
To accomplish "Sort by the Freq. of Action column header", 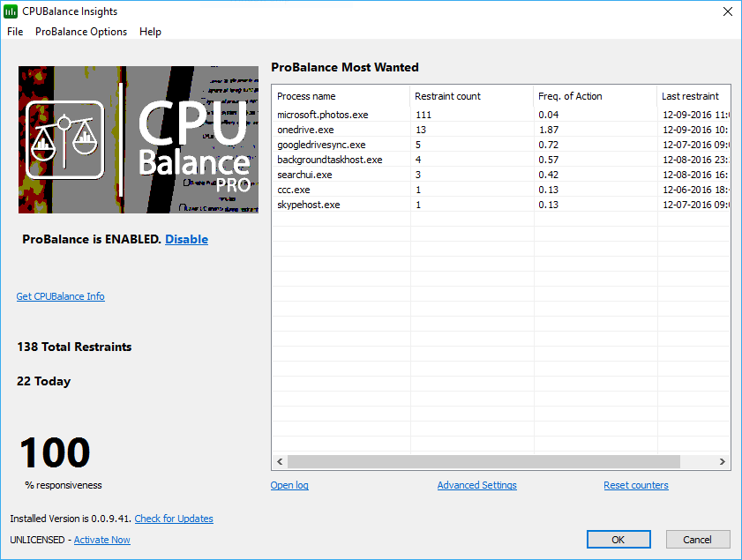I will click(x=596, y=96).
